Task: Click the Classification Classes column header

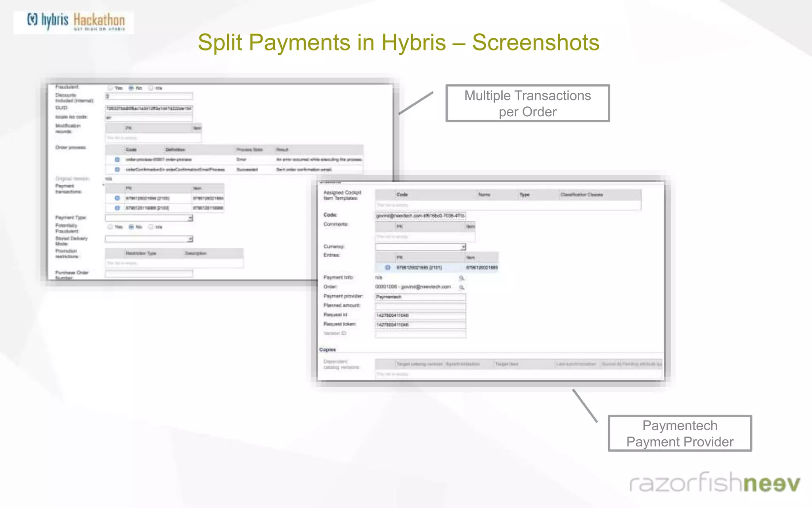Action: [582, 194]
